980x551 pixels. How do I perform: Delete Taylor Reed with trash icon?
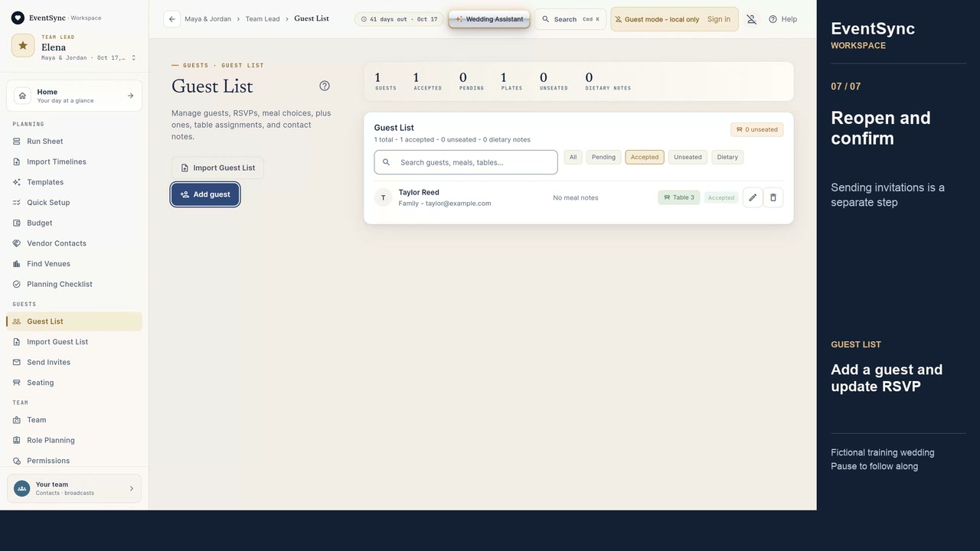point(773,197)
